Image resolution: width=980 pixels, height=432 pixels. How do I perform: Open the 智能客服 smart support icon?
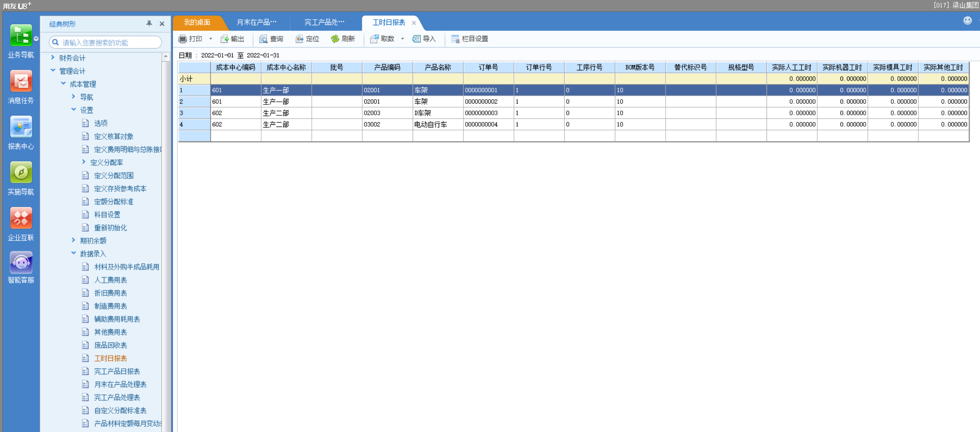tap(21, 262)
